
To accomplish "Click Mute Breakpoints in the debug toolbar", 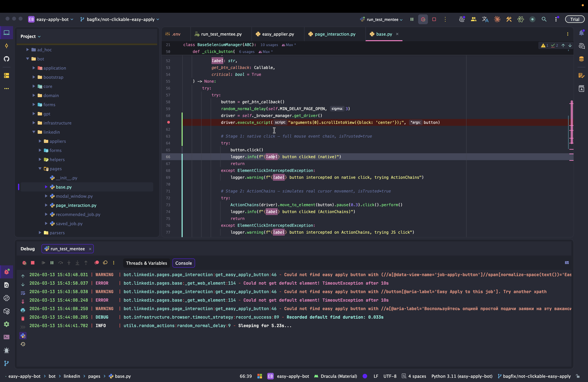I will tap(105, 263).
